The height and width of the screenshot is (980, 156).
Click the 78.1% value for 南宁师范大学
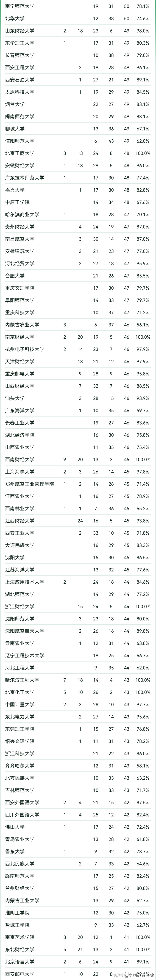143,7
